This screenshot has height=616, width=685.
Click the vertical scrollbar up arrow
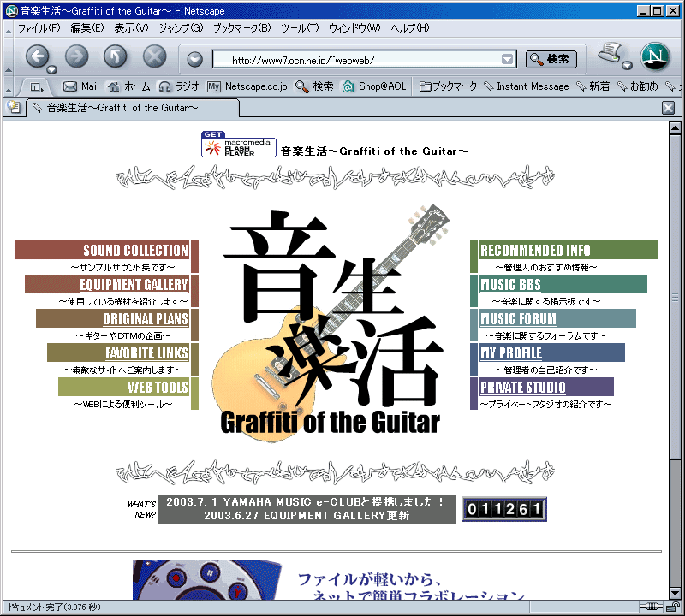point(675,128)
